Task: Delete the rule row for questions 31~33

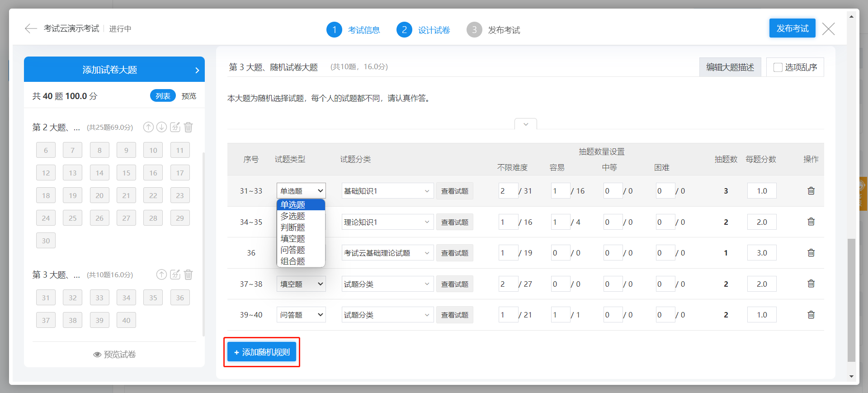Action: tap(811, 191)
